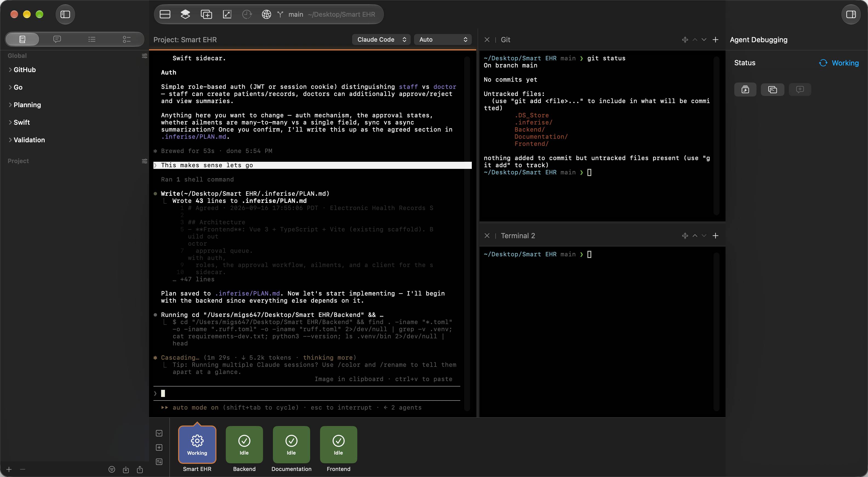Click the main git branch indicator
This screenshot has width=868, height=477.
point(290,15)
